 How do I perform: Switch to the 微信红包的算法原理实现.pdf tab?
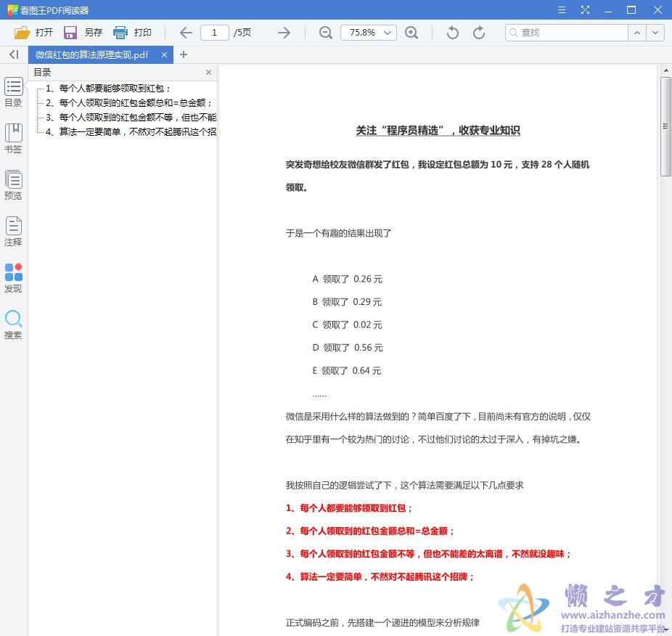pyautogui.click(x=92, y=55)
